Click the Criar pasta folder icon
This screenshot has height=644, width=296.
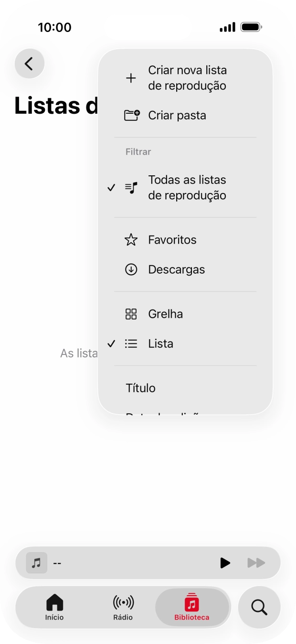point(131,115)
